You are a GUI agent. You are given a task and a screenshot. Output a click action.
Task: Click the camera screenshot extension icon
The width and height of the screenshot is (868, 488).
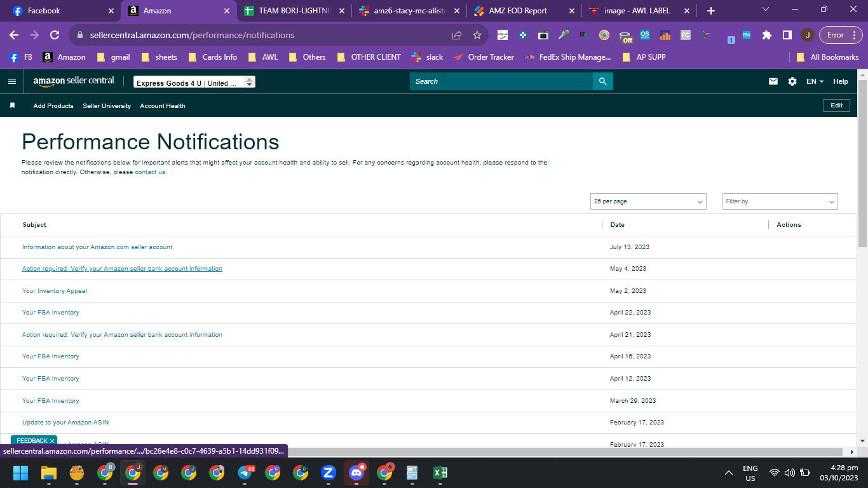pyautogui.click(x=543, y=35)
